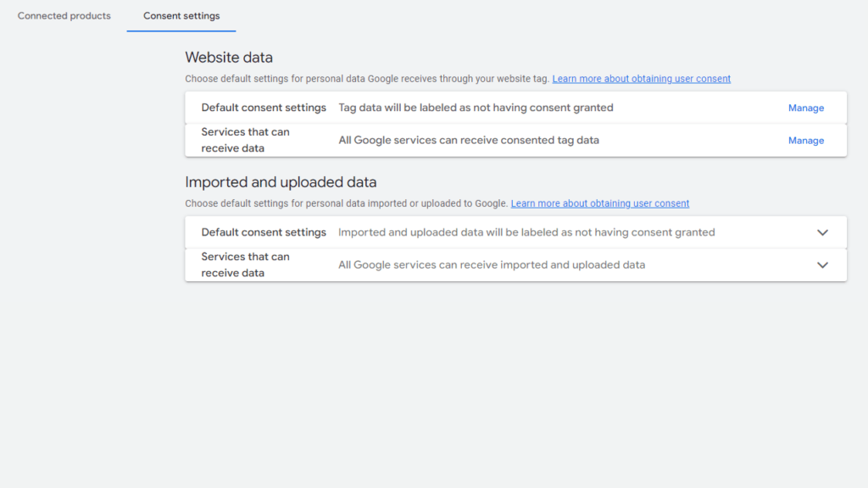Open Imported data user consent help link
Image resolution: width=868 pixels, height=488 pixels.
click(599, 203)
